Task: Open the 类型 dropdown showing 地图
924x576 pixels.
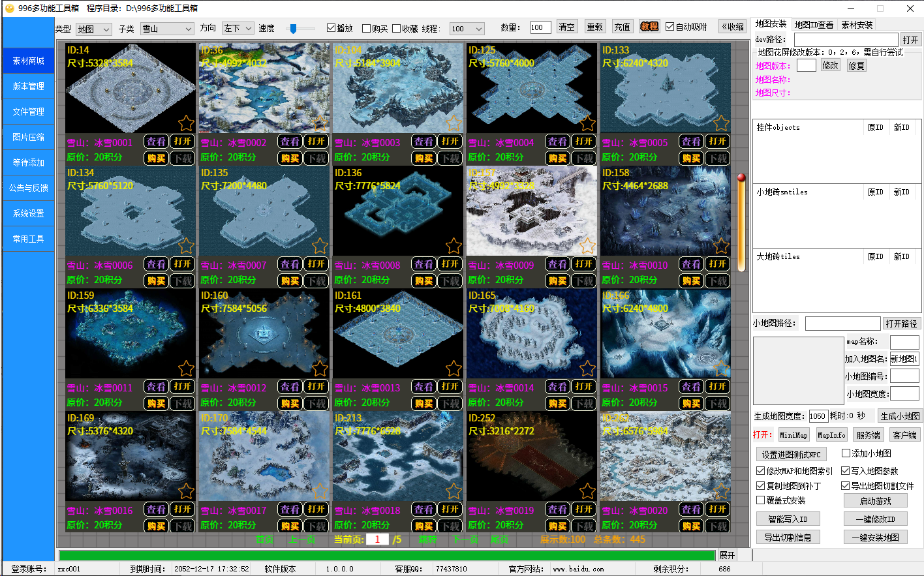Action: 93,29
